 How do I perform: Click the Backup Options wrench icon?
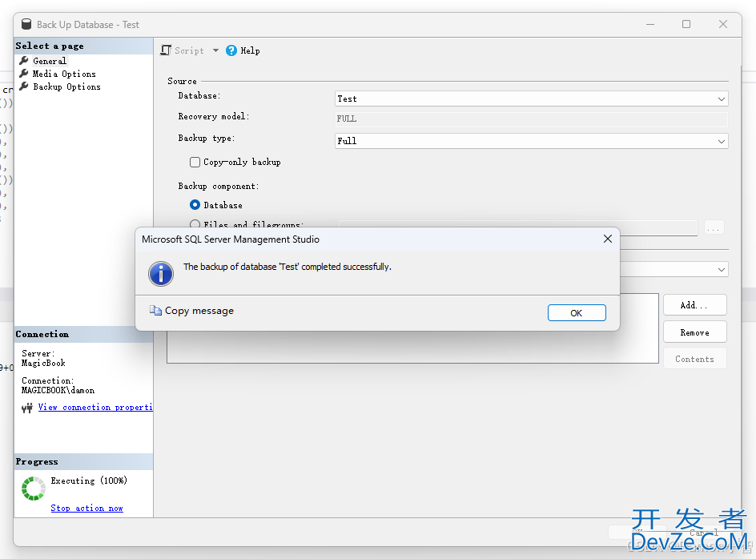24,86
